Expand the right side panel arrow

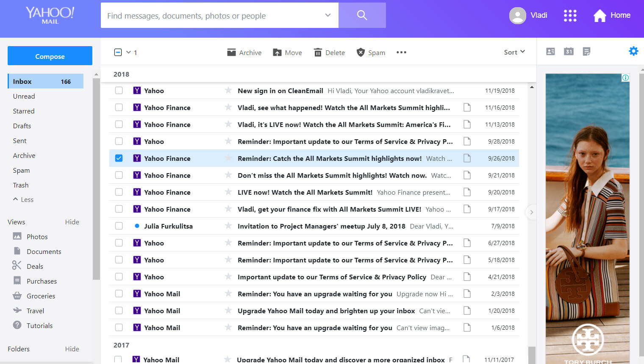531,212
